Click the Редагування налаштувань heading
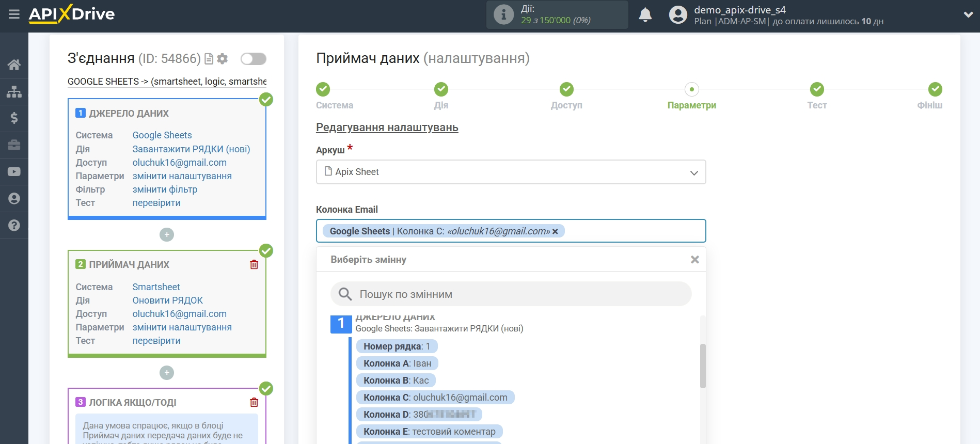Screen dimensions: 980x444 pyautogui.click(x=387, y=128)
